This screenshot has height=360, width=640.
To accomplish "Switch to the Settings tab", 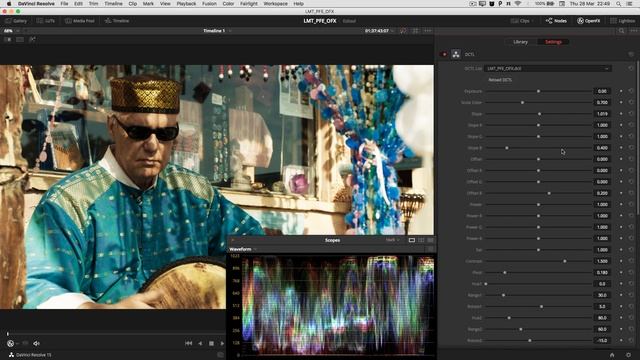I will click(553, 42).
